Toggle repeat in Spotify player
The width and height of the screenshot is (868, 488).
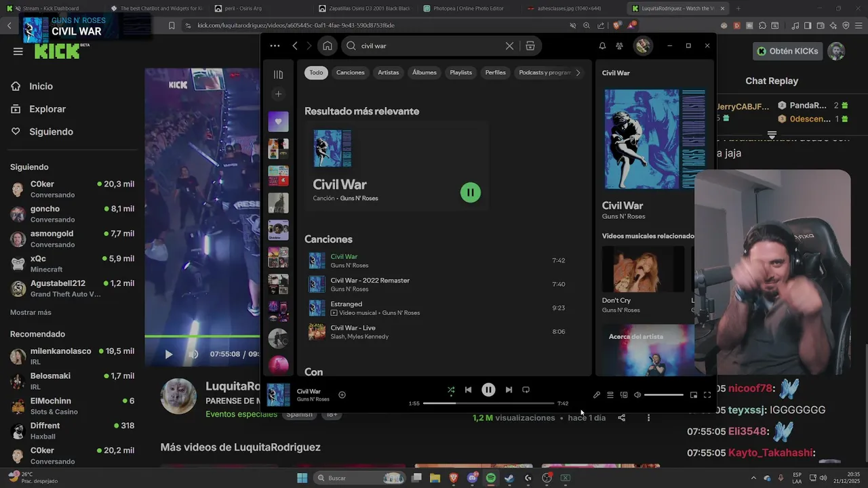pos(526,390)
